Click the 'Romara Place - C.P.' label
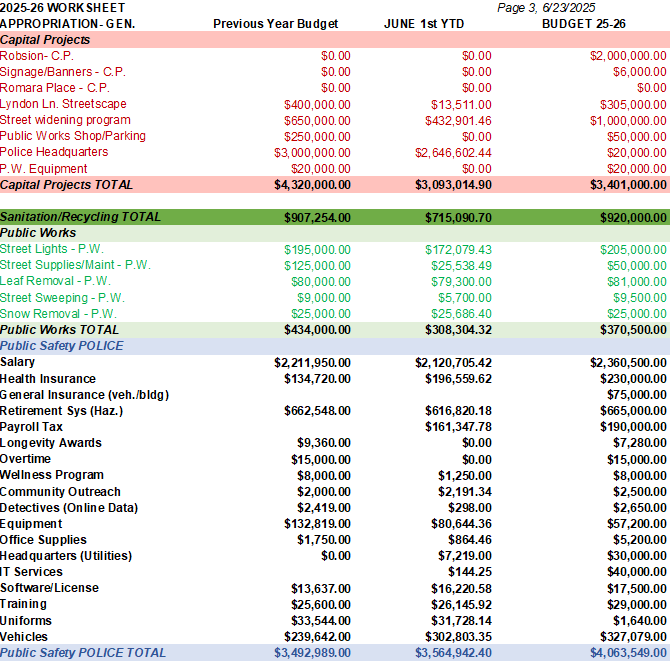Image resolution: width=670 pixels, height=662 pixels. pyautogui.click(x=55, y=88)
